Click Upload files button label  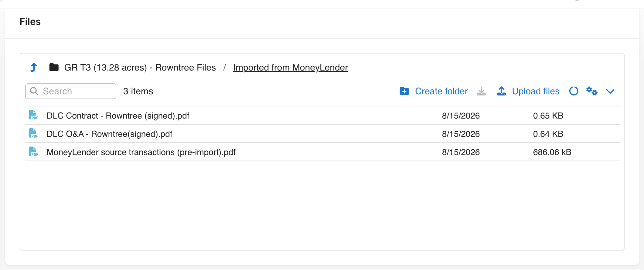pos(536,91)
